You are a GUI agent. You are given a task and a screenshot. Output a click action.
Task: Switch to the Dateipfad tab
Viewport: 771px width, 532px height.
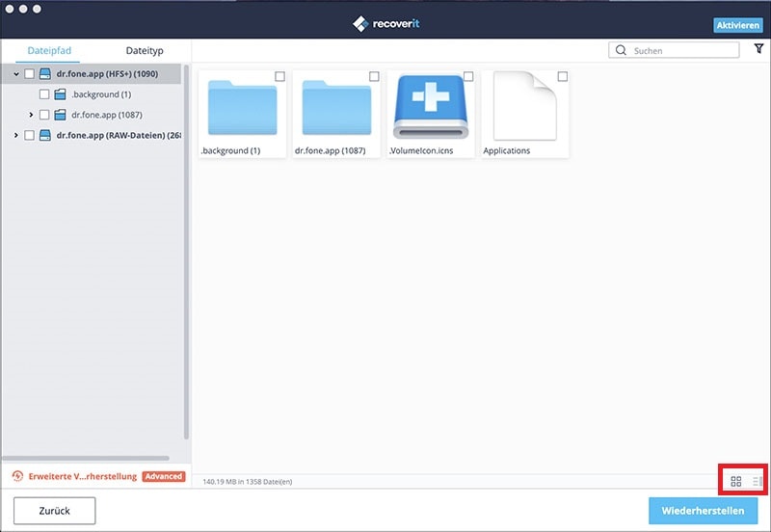(49, 51)
